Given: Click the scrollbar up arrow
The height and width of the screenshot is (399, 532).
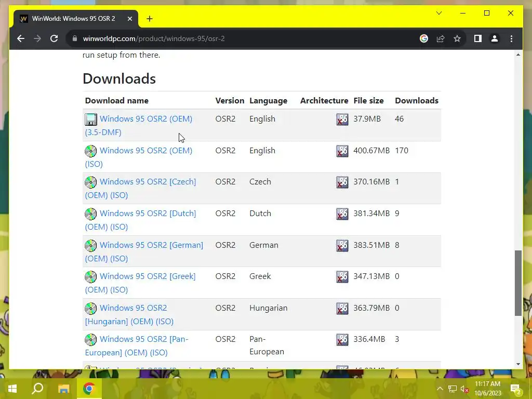Looking at the screenshot, I should coord(518,55).
